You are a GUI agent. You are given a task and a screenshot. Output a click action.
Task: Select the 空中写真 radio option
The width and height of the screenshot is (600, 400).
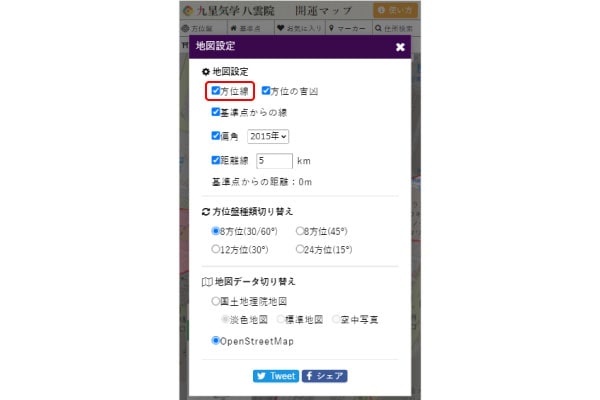point(336,319)
